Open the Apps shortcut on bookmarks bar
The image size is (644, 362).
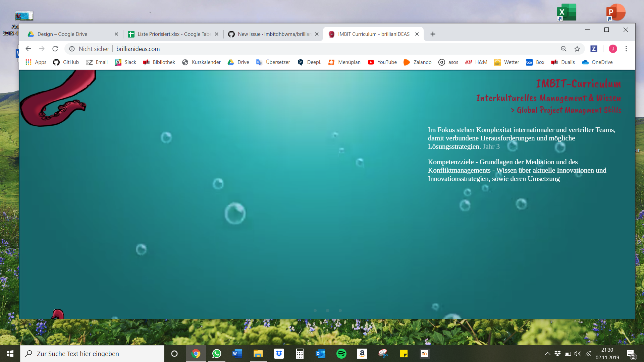(36, 62)
